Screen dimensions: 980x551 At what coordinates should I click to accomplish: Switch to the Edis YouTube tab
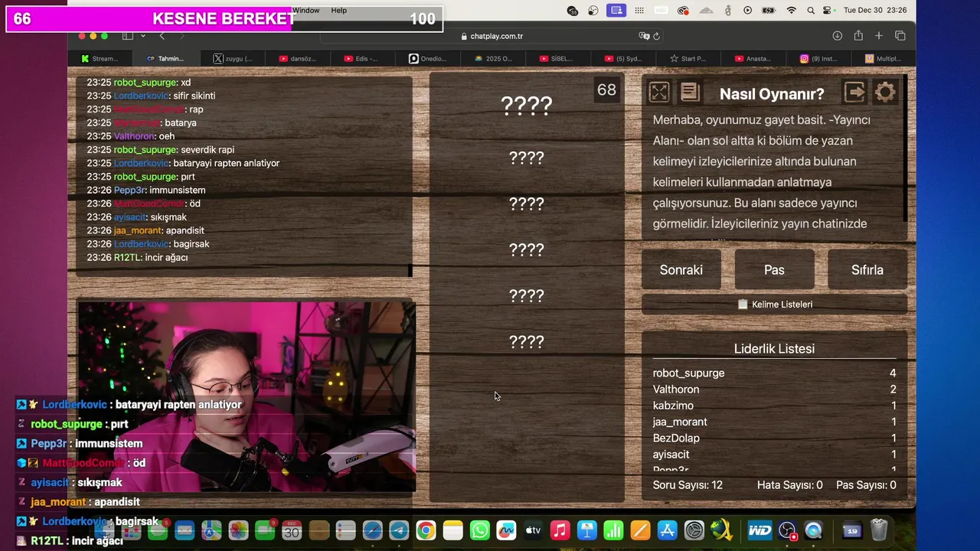click(364, 58)
